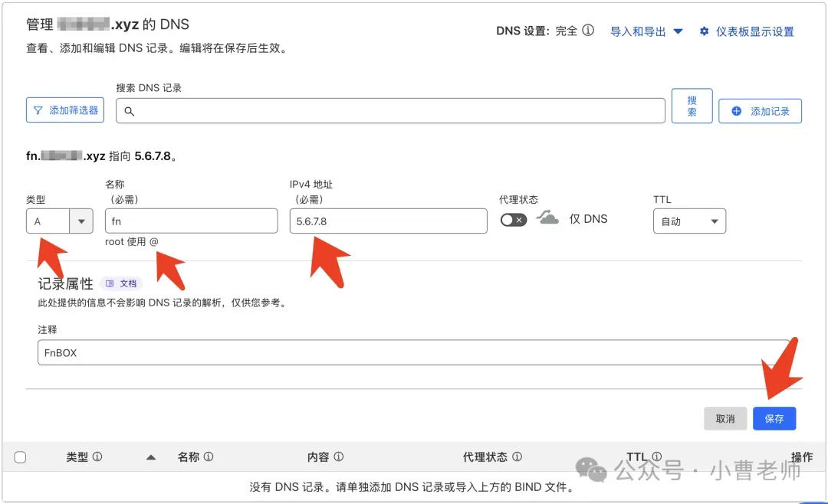828x504 pixels.
Task: Click the IPv4 地址 input field
Action: tap(388, 221)
